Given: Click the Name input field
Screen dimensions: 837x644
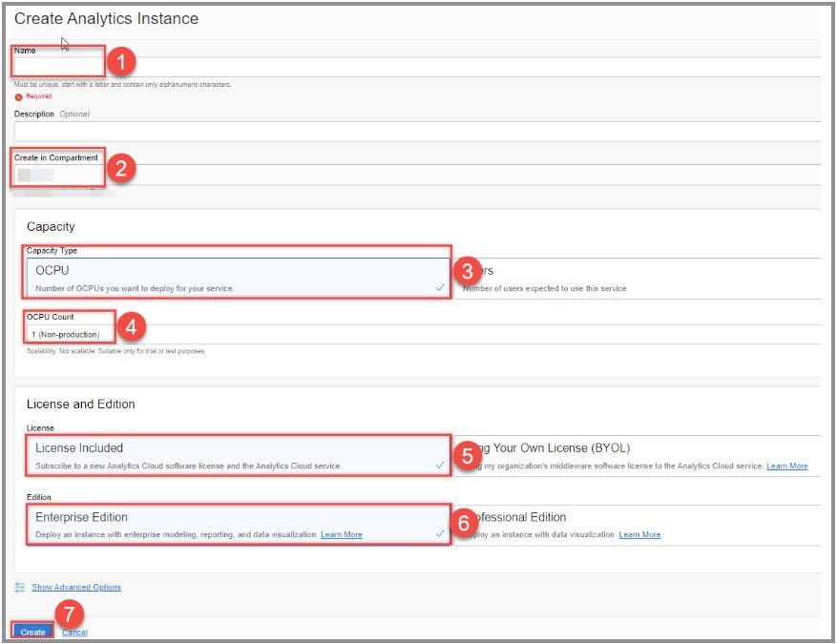Looking at the screenshot, I should coord(417,67).
